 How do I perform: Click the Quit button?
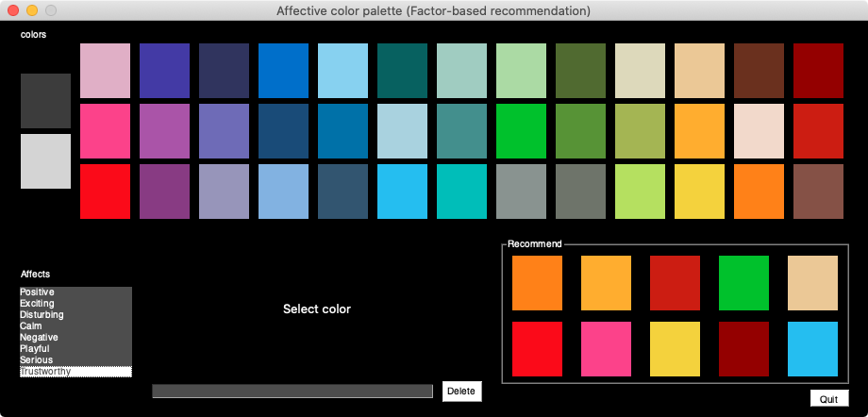click(x=829, y=399)
